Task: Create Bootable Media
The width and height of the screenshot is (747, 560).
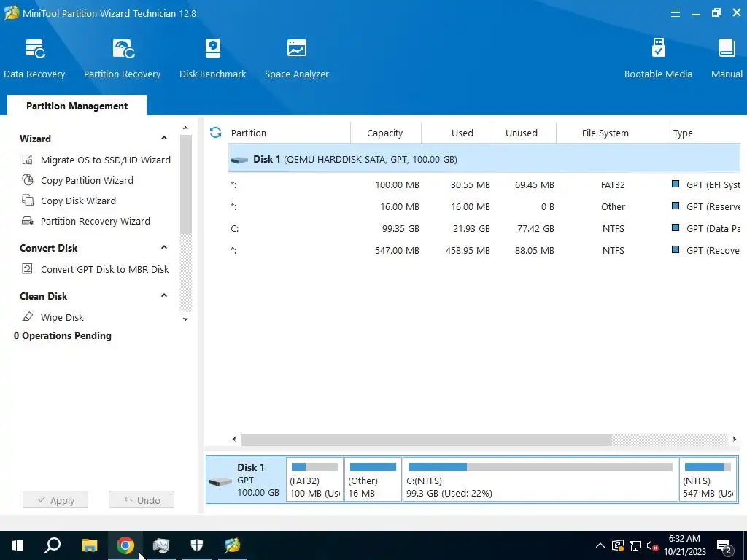Action: [658, 58]
